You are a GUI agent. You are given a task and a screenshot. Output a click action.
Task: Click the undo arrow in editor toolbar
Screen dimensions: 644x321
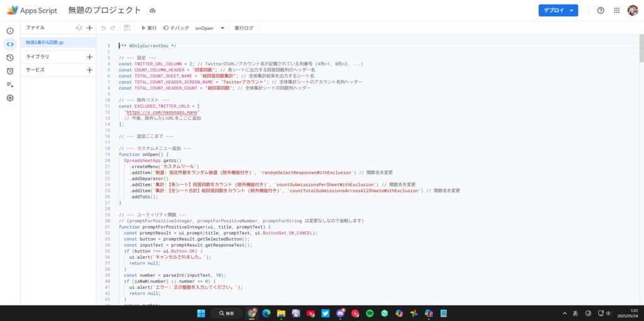coord(103,28)
